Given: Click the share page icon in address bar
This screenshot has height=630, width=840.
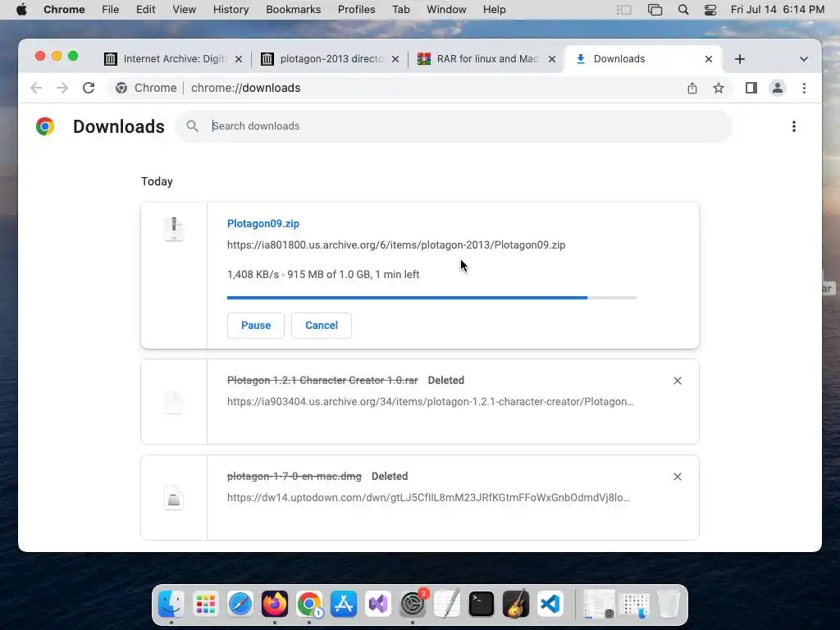Looking at the screenshot, I should [x=692, y=88].
